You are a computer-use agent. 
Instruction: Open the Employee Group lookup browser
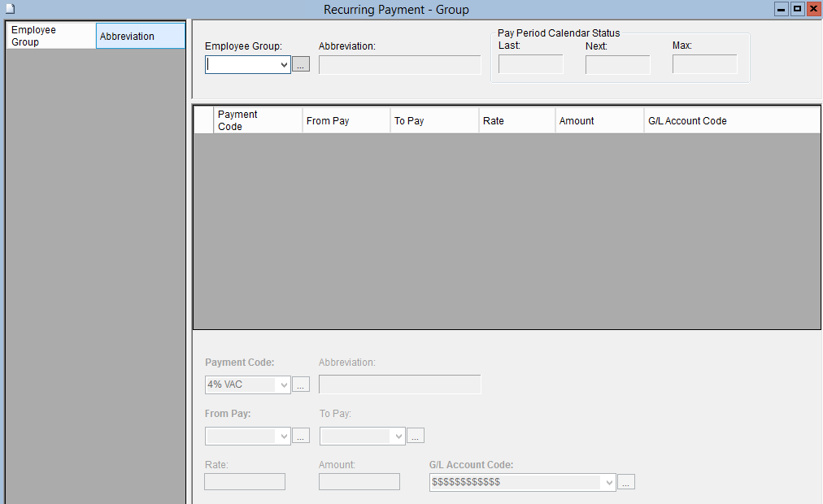click(301, 64)
